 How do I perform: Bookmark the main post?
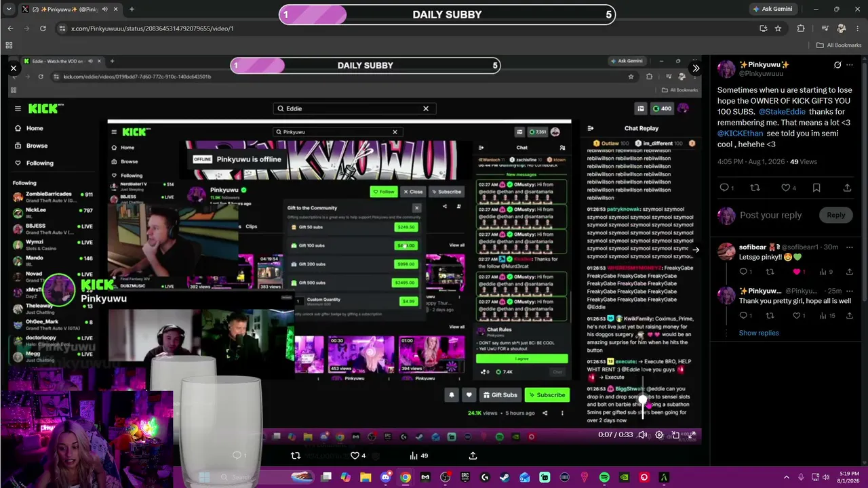816,188
